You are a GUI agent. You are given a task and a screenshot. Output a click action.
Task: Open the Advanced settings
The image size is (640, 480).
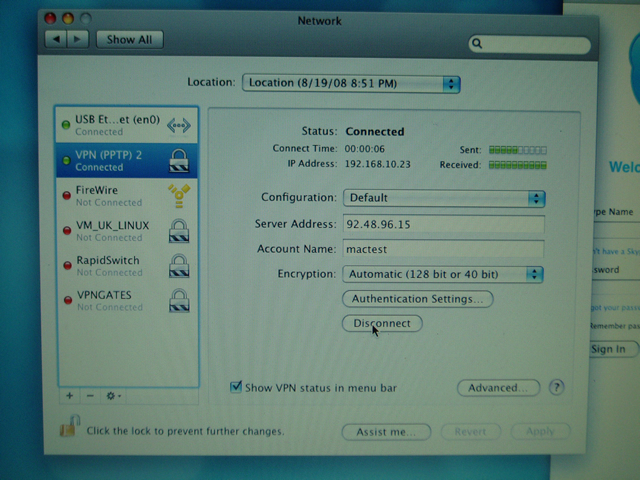click(x=498, y=388)
